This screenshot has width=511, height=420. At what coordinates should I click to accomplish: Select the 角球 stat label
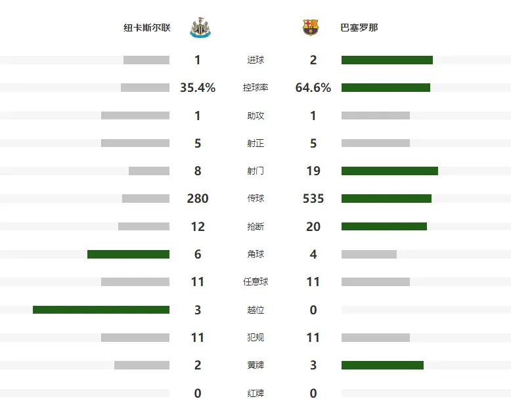[x=255, y=255]
